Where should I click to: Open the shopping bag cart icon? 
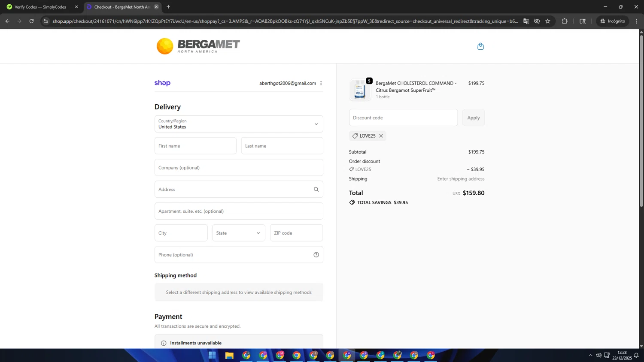point(480,46)
